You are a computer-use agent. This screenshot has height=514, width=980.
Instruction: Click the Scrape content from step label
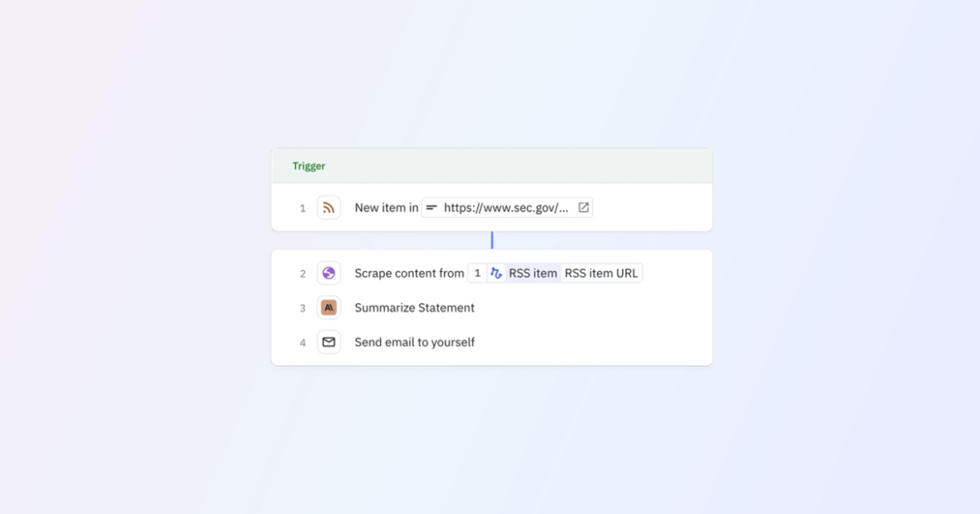coord(409,273)
